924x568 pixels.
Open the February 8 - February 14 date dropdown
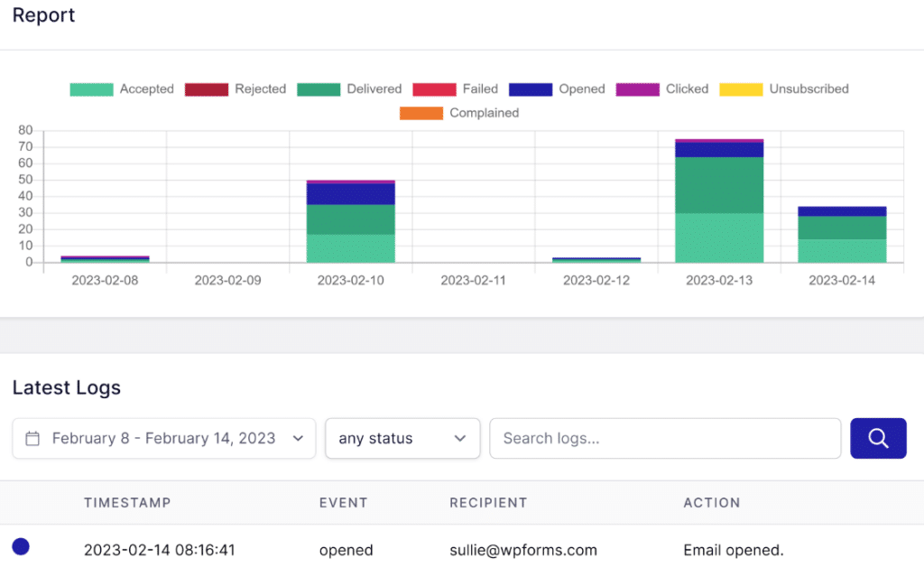163,438
